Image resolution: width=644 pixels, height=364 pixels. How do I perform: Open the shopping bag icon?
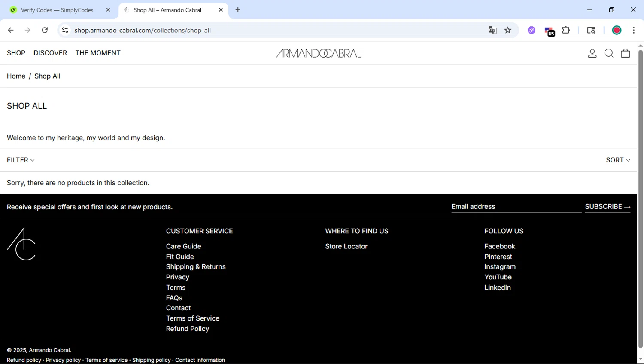(626, 53)
